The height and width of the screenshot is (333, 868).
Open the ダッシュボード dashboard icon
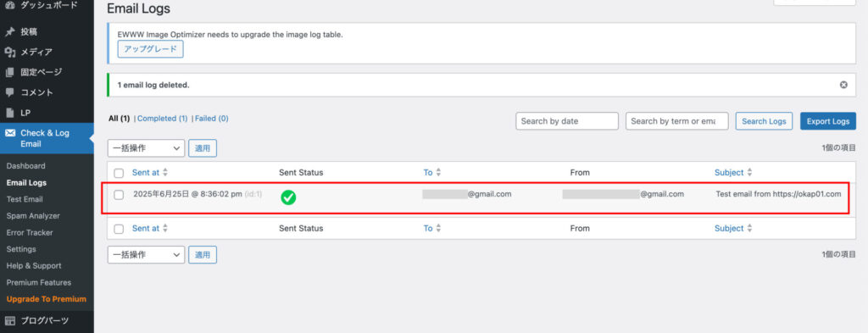click(x=9, y=5)
